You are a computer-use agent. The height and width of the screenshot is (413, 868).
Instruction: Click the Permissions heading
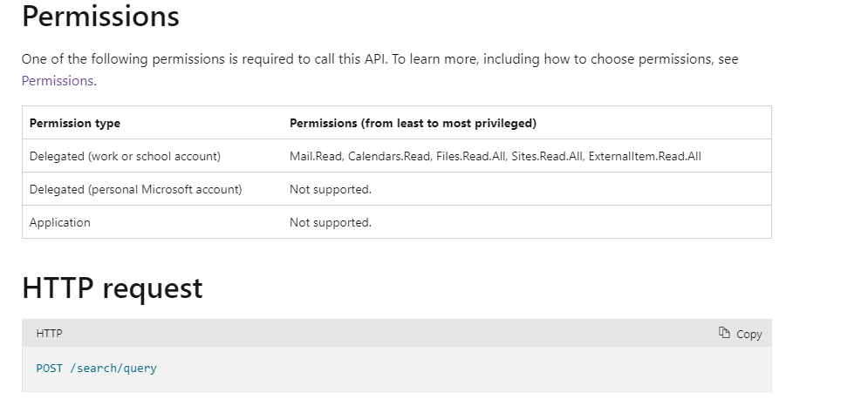click(x=100, y=17)
